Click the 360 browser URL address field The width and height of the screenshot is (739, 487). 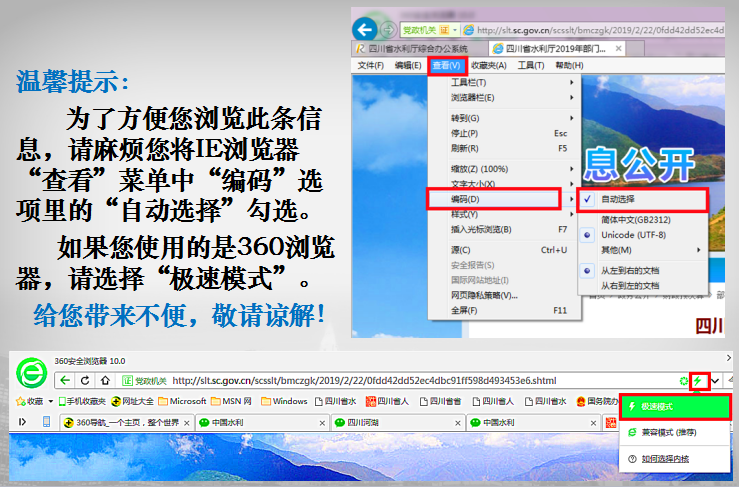364,380
